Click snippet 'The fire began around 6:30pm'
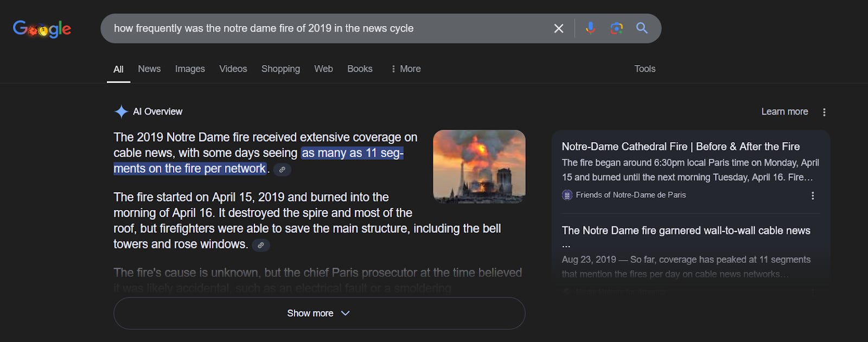 pos(691,170)
